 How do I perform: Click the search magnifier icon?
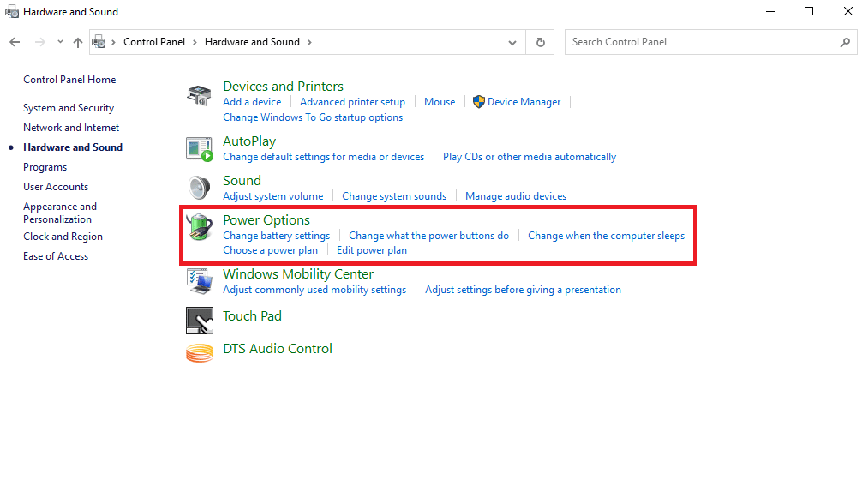[x=845, y=42]
